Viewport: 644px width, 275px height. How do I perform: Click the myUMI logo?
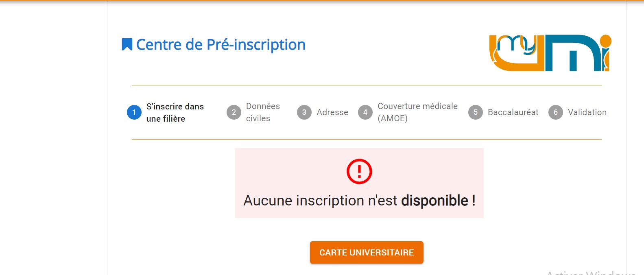[550, 53]
